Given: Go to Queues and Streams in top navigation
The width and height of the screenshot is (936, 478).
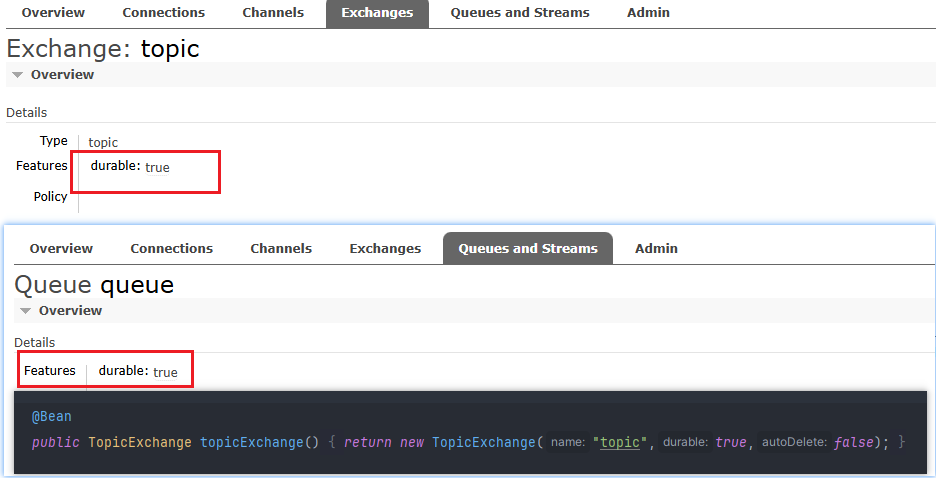Looking at the screenshot, I should pyautogui.click(x=520, y=13).
